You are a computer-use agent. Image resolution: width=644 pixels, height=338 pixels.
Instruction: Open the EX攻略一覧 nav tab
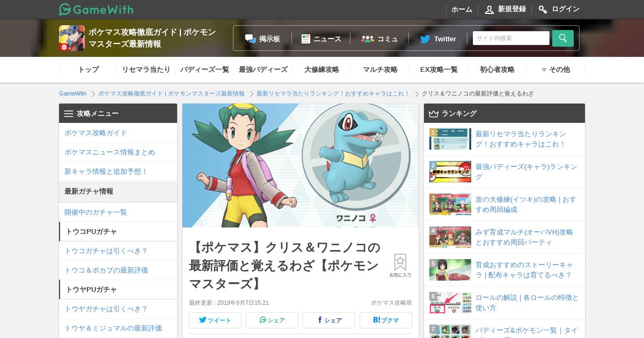(438, 70)
